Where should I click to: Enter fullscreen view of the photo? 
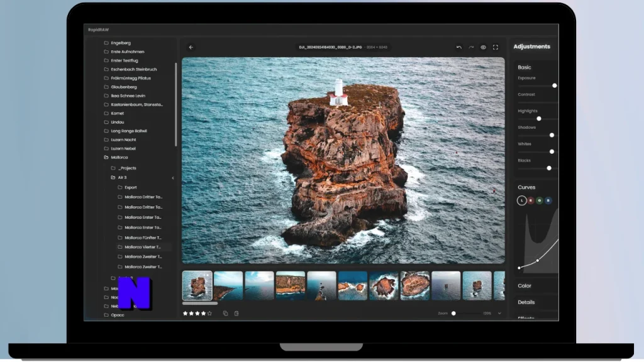point(496,47)
